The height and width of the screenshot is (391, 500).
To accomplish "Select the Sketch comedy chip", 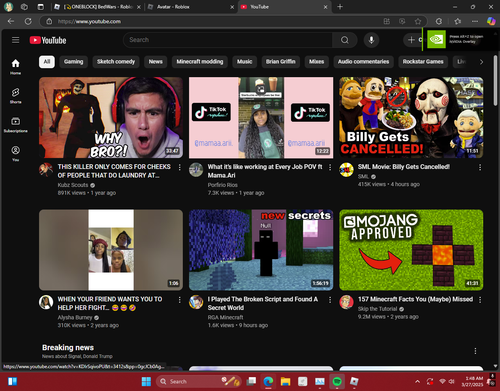I will pyautogui.click(x=116, y=62).
